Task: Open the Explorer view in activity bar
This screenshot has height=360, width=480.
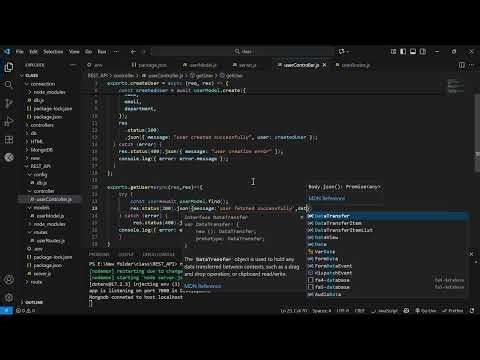Action: click(9, 67)
